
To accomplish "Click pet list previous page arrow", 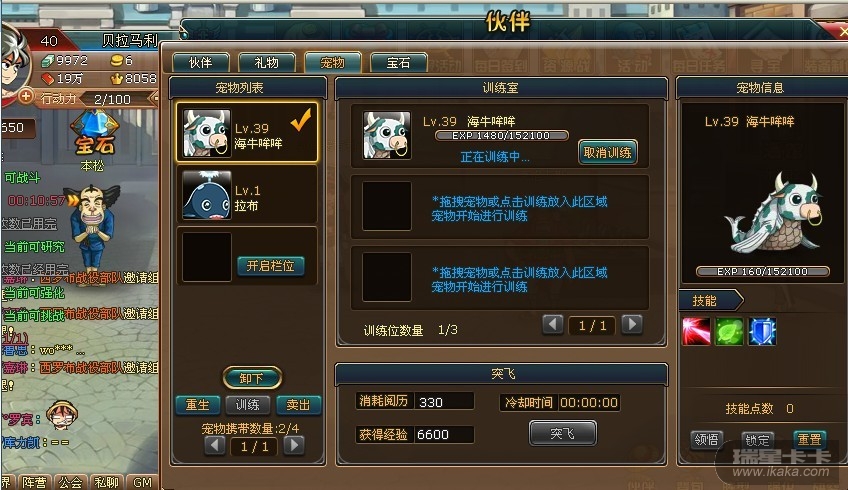I will pyautogui.click(x=215, y=446).
